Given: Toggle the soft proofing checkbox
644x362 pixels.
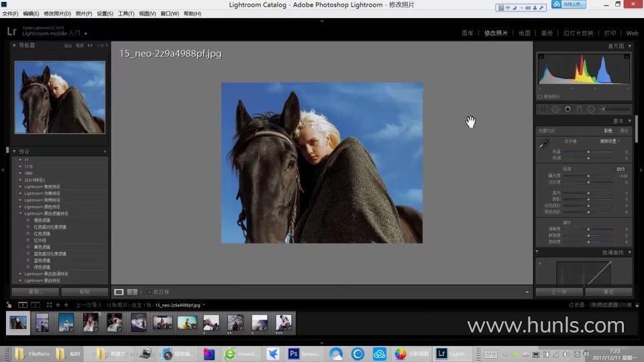Looking at the screenshot, I should pyautogui.click(x=149, y=292).
